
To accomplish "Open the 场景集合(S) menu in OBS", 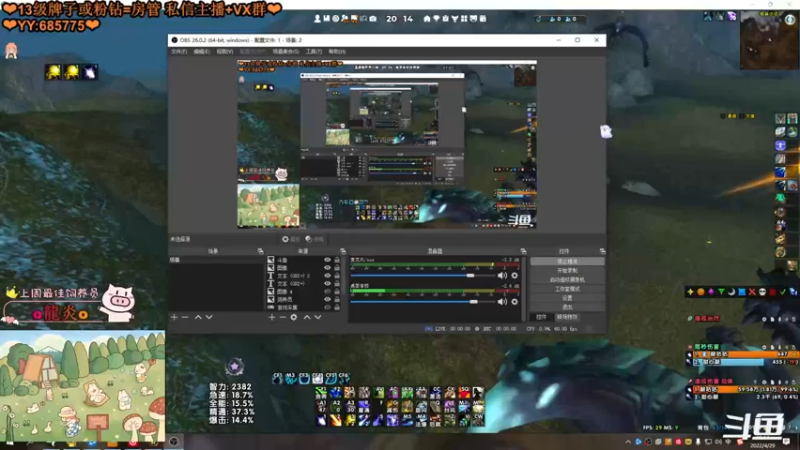I will pos(285,52).
